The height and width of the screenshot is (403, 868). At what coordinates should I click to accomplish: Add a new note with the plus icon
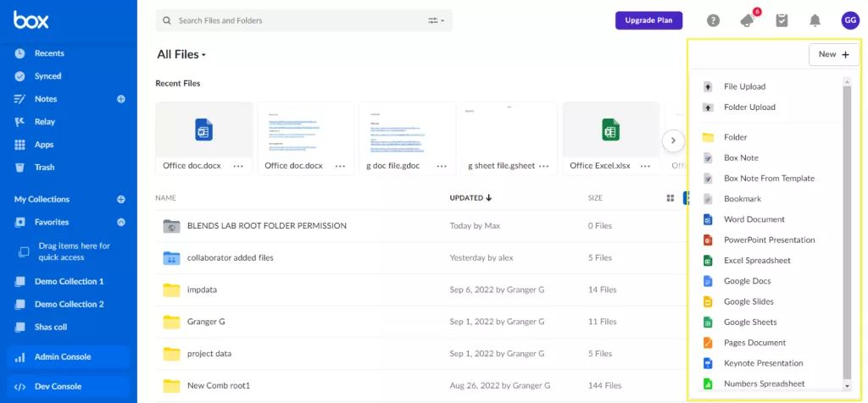tap(121, 99)
